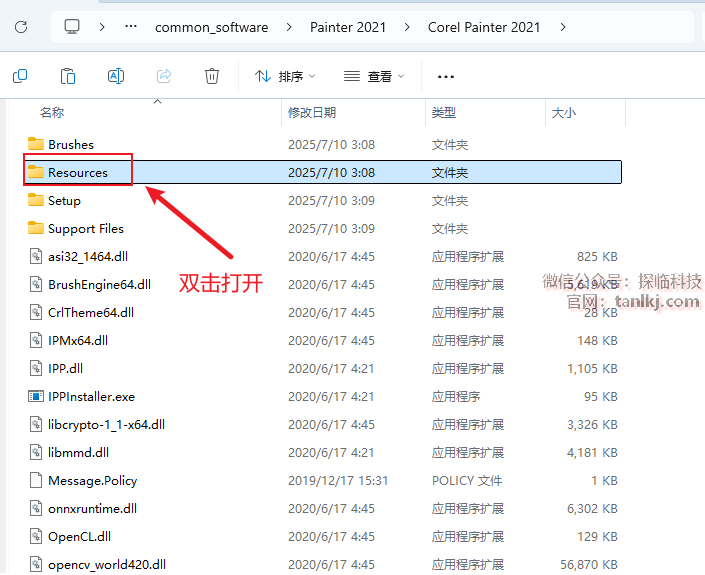Select IPPInstaller.exe

[x=91, y=397]
